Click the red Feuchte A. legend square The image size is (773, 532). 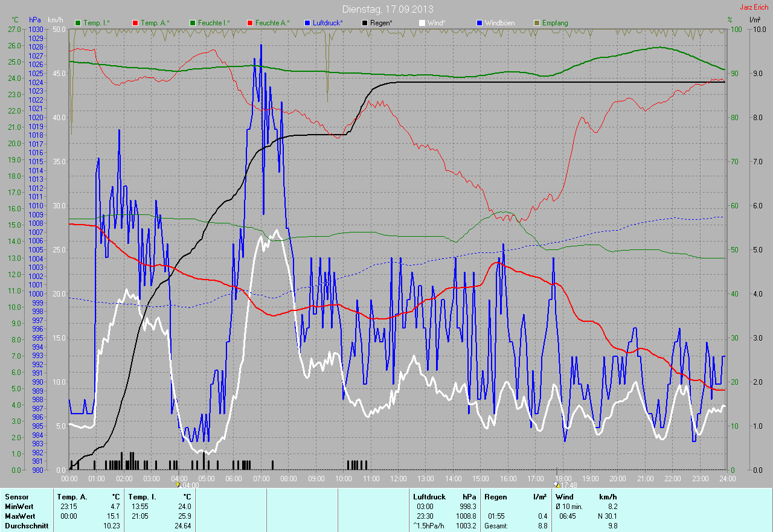coord(249,23)
